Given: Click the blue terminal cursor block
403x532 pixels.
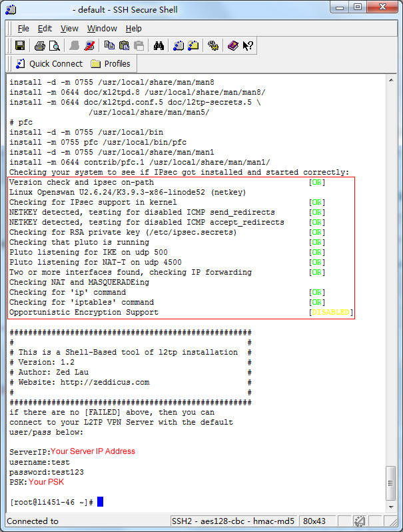Looking at the screenshot, I should [100, 502].
